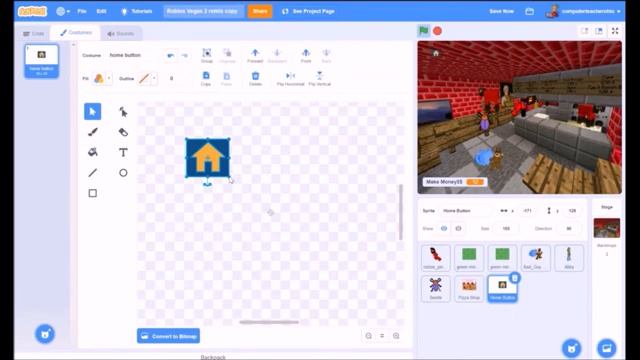Select the Line tool
The width and height of the screenshot is (640, 360).
(x=93, y=173)
